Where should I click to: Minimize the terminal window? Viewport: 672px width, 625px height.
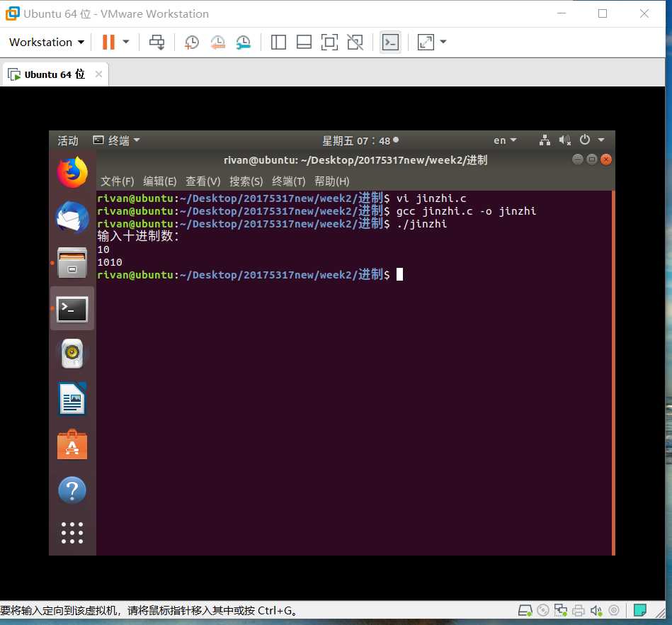coord(577,159)
